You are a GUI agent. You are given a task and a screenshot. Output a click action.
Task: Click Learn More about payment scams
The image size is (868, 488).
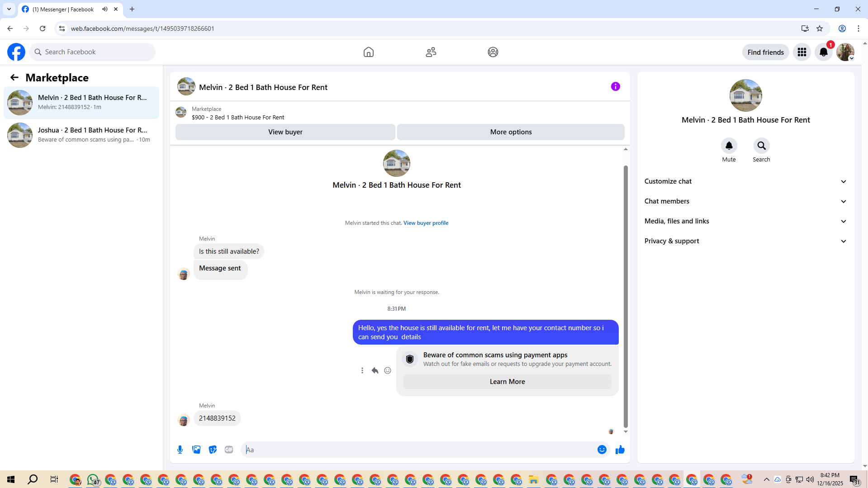508,382
